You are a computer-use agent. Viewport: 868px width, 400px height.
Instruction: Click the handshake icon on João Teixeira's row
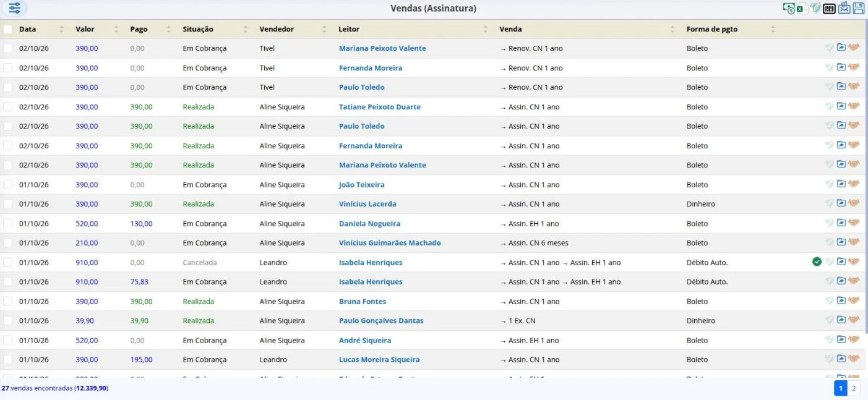pos(854,184)
